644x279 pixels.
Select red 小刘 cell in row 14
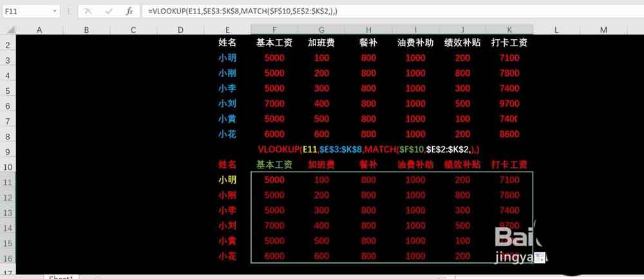click(227, 226)
